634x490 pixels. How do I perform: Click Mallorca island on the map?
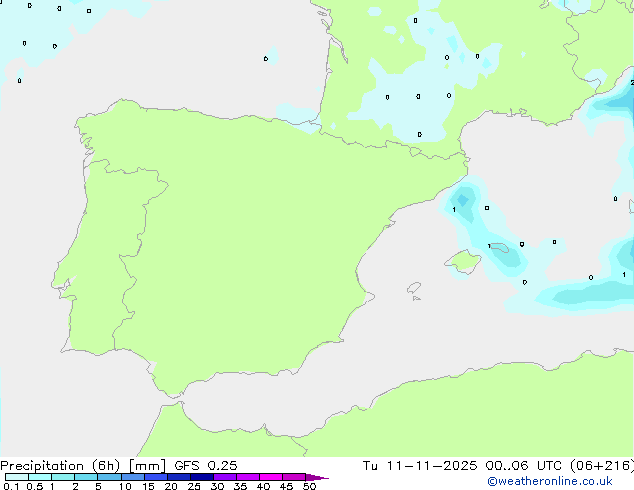click(x=463, y=261)
